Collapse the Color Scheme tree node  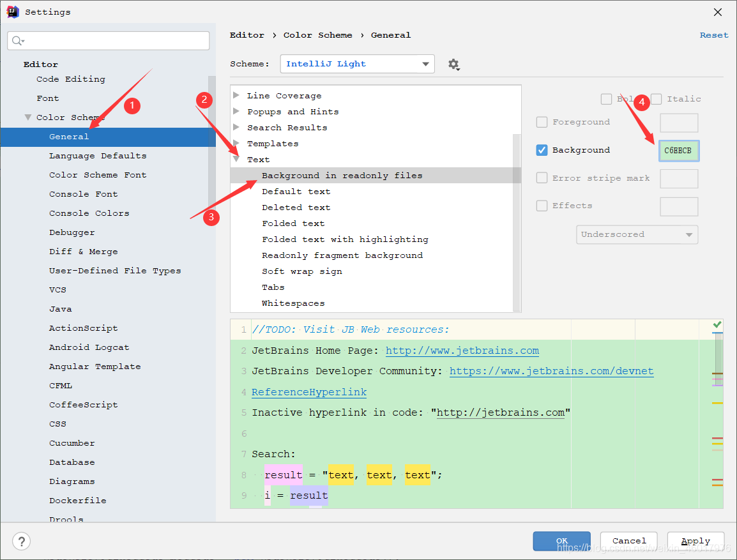tap(28, 117)
